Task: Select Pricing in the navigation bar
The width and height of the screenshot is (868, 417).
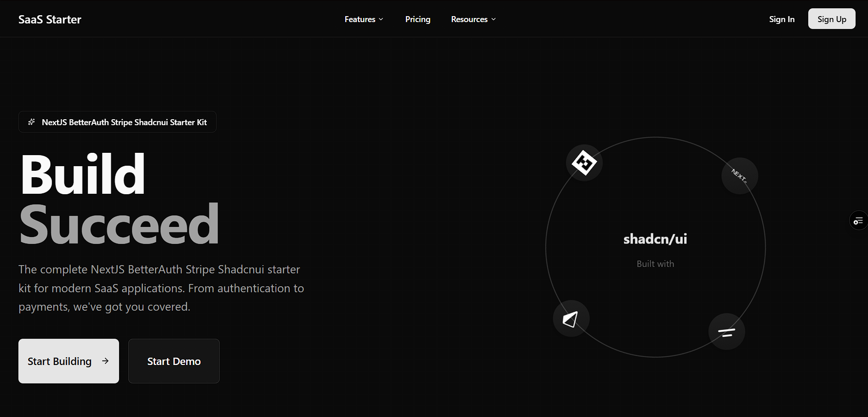Action: 417,19
